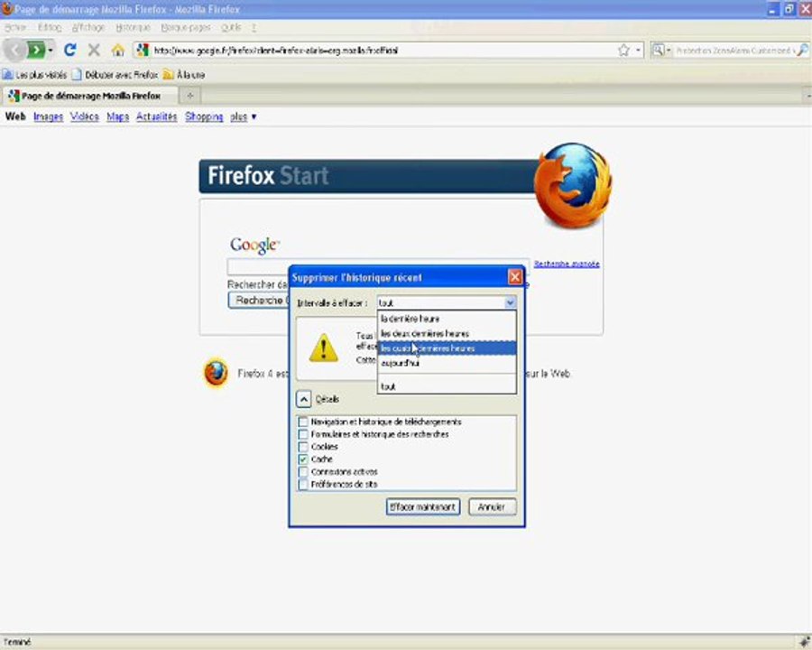The image size is (812, 650).
Task: Follow the Shopping link
Action: pyautogui.click(x=204, y=116)
